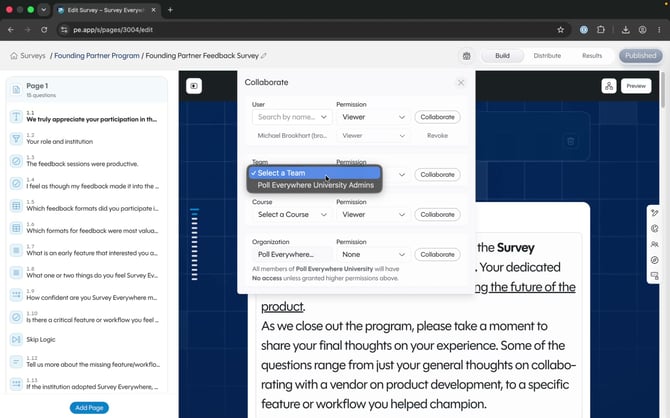
Task: Choose Select a Team option
Action: [314, 173]
